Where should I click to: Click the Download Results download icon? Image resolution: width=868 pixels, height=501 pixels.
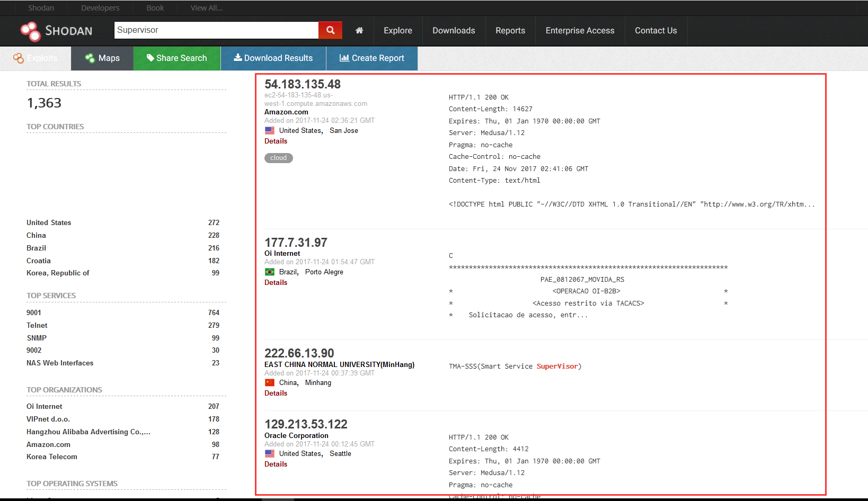(238, 57)
